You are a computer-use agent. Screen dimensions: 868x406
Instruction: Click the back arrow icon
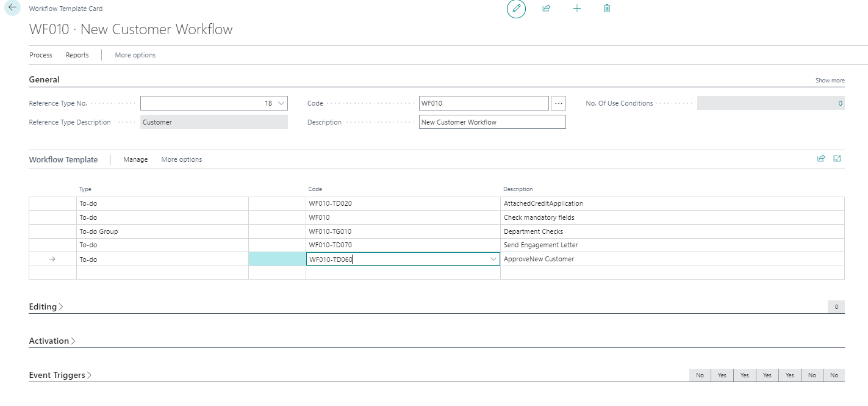coord(12,8)
